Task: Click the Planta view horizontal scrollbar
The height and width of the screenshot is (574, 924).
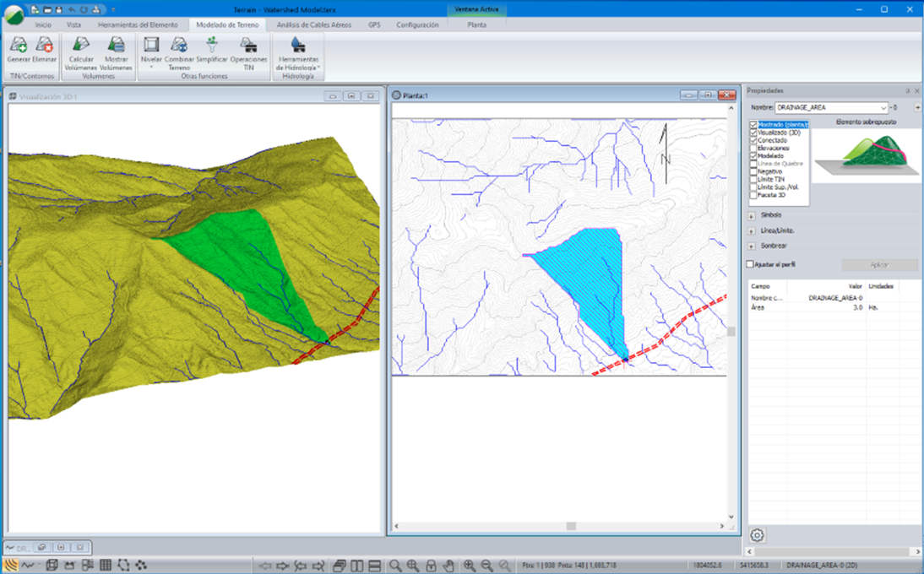Action: pos(571,526)
